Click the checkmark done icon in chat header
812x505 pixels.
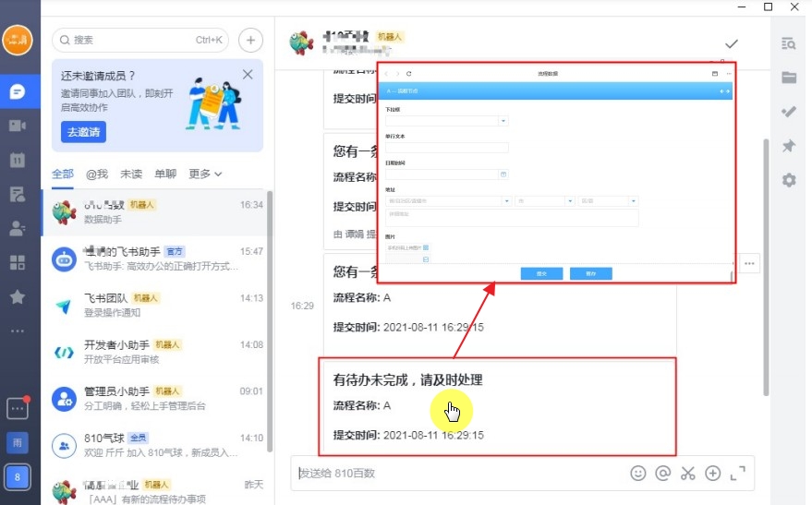tap(732, 43)
